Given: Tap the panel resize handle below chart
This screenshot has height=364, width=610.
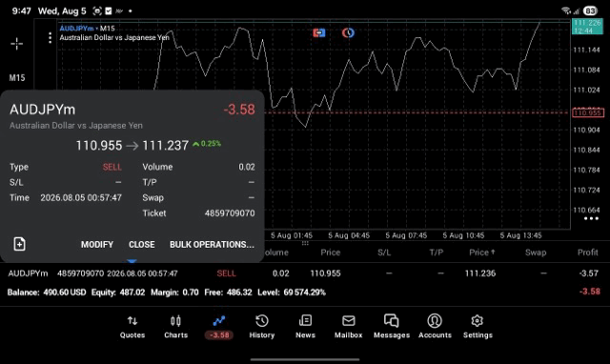Looking at the screenshot, I should click(305, 243).
